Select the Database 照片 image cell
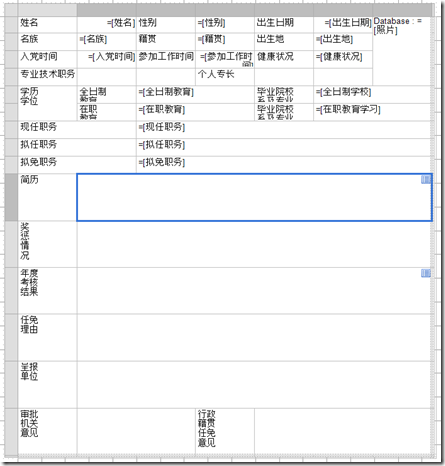 (401, 51)
